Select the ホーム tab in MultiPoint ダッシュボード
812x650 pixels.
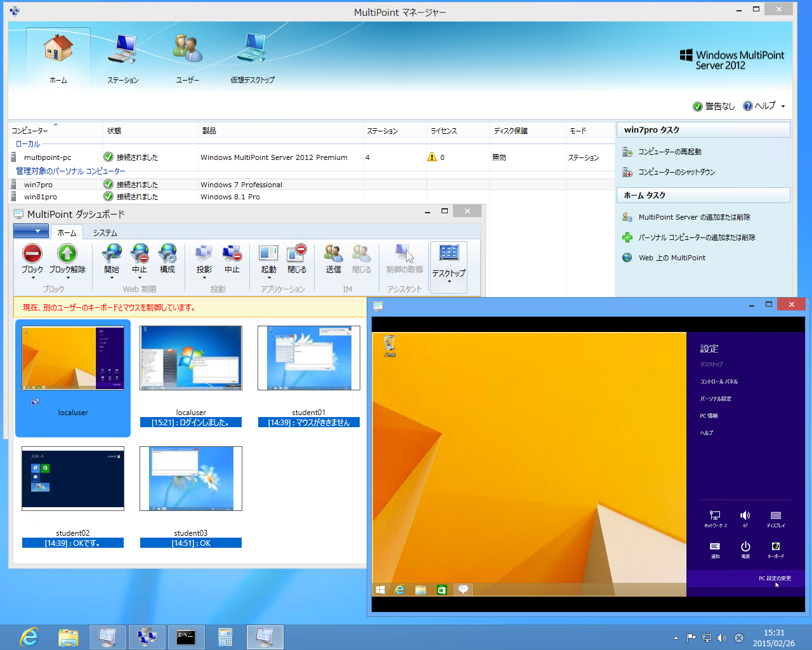pos(67,232)
